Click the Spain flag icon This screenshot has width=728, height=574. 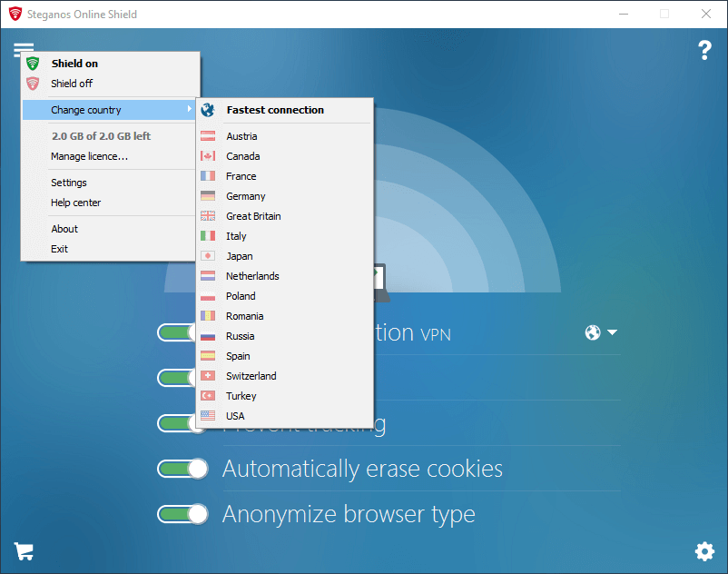(x=208, y=356)
